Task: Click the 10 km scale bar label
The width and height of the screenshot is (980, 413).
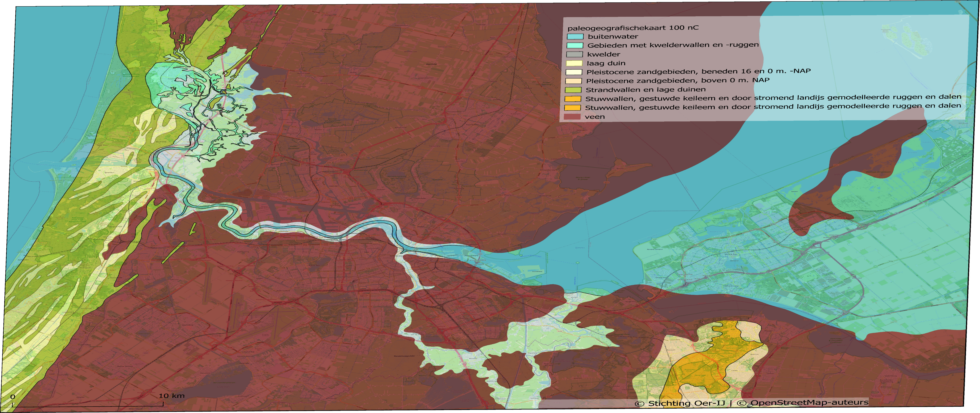Action: pyautogui.click(x=172, y=396)
